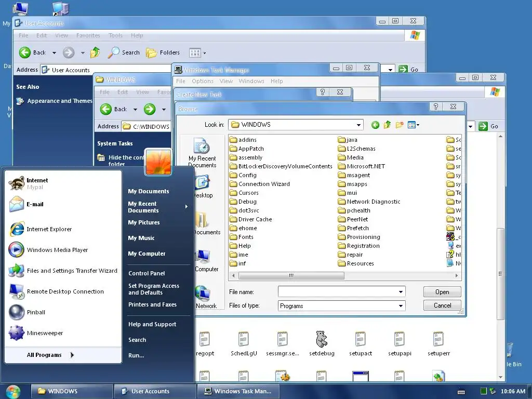Click Back arrow in User Accounts window

coord(25,52)
